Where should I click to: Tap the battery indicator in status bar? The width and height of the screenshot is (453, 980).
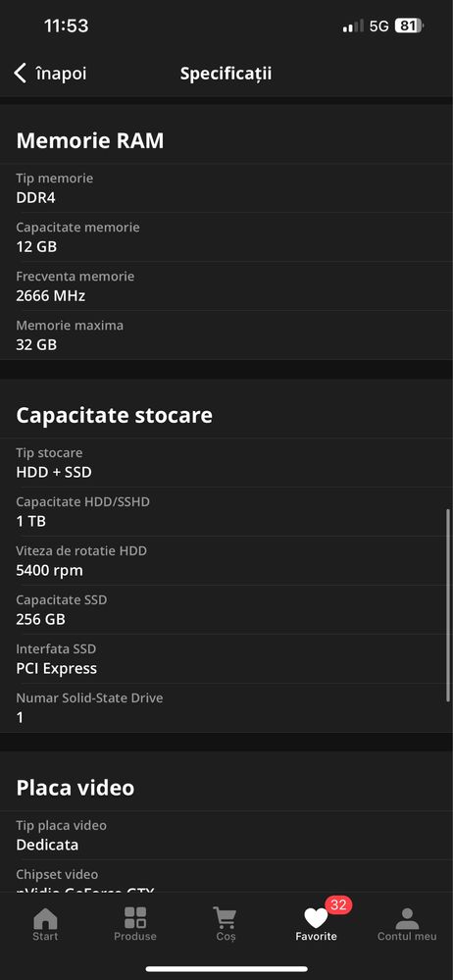[x=409, y=26]
